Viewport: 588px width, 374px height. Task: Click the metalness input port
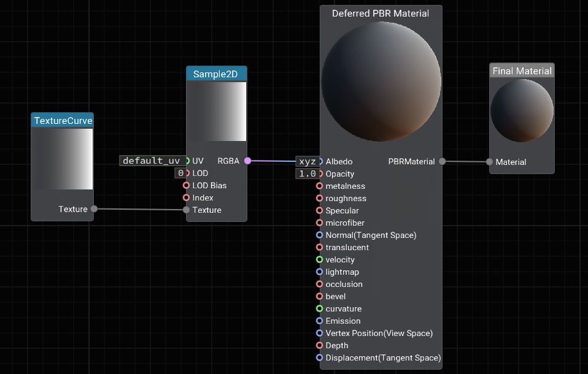319,186
